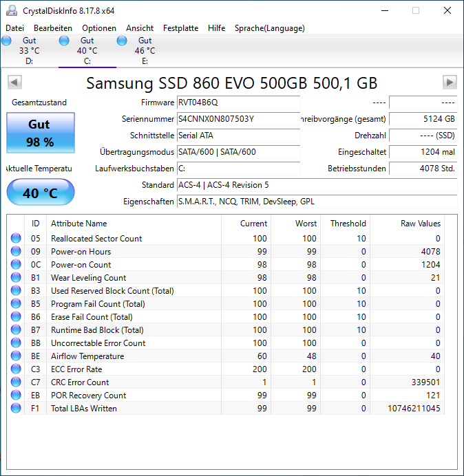464x476 pixels.
Task: Click the status orb for Reallocated Sector Count
Action: pos(16,238)
